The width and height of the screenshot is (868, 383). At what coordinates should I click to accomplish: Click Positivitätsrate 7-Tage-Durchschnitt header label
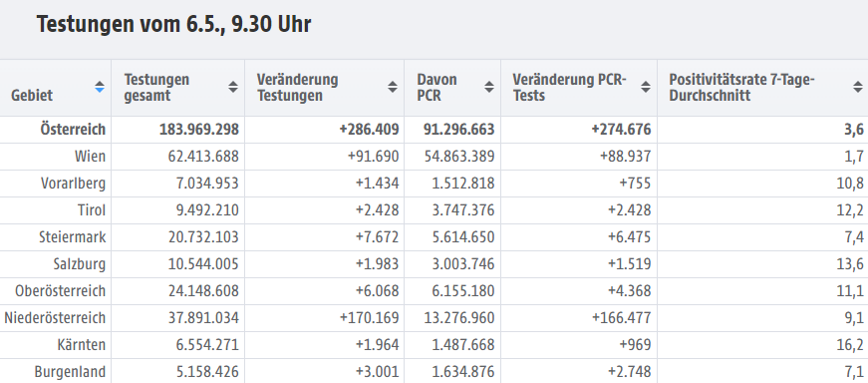click(741, 88)
